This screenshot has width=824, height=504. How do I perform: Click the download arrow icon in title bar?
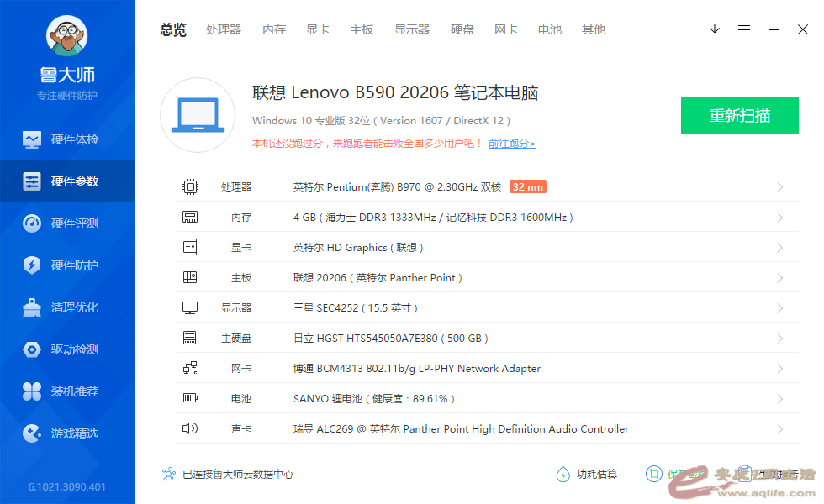click(715, 29)
